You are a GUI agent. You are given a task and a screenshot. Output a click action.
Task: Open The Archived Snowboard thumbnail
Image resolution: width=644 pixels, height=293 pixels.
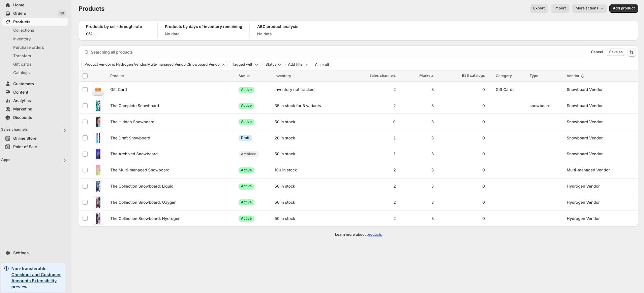98,154
